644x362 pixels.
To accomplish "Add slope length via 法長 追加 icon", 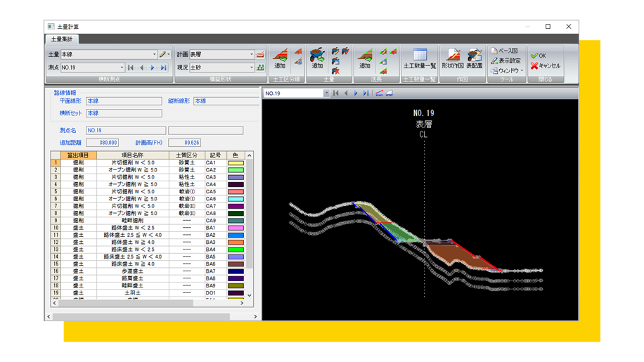I will (365, 58).
